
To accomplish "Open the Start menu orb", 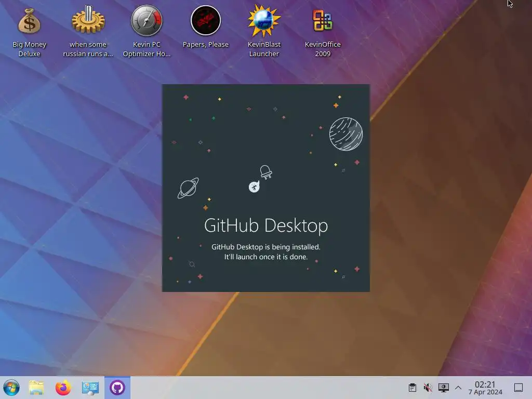I will pyautogui.click(x=11, y=388).
